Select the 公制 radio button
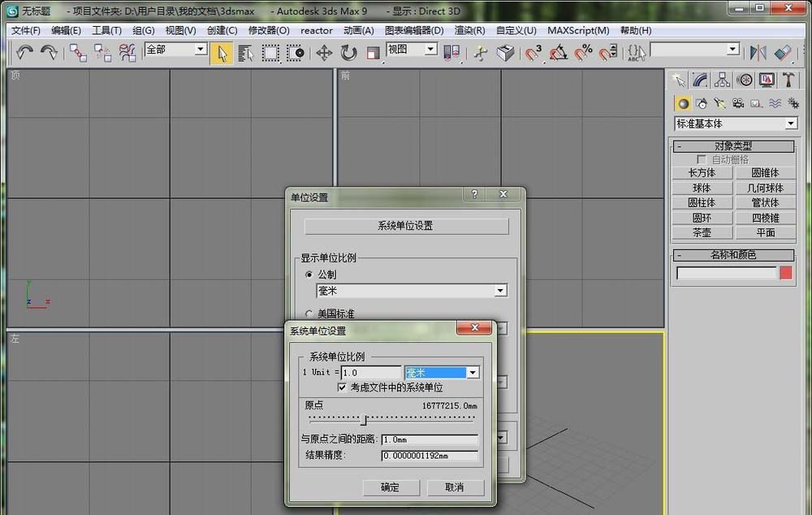The width and height of the screenshot is (812, 515). [x=309, y=275]
